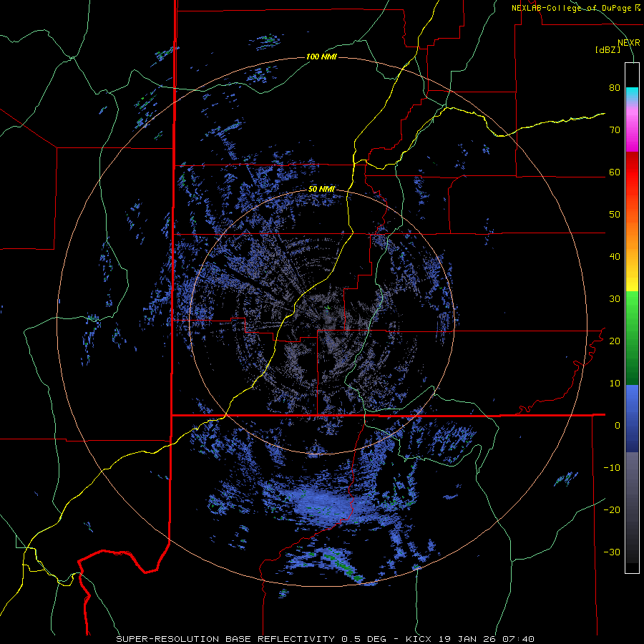Click the 40 dBZ value on the scale

615,257
